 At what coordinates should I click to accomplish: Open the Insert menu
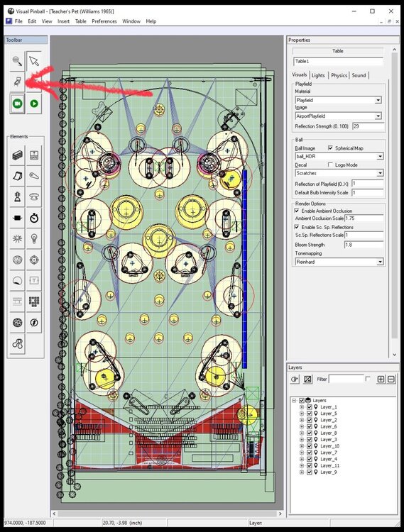coord(63,21)
